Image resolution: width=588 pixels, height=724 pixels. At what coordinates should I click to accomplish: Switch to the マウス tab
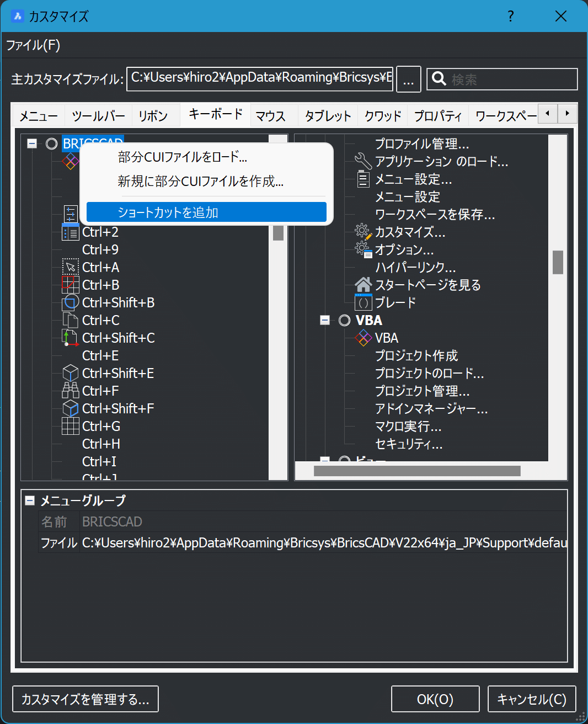pos(270,116)
